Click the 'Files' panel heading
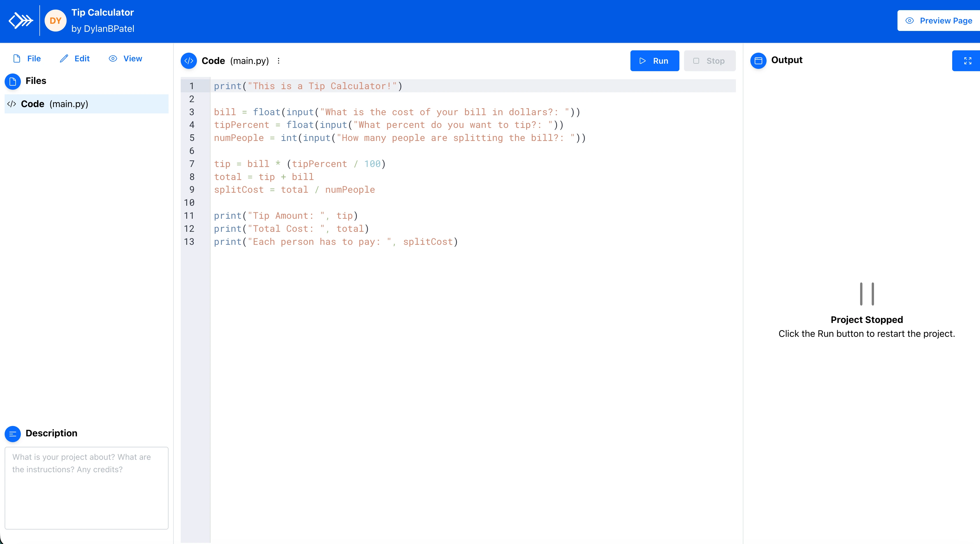This screenshot has height=544, width=980. coord(36,81)
